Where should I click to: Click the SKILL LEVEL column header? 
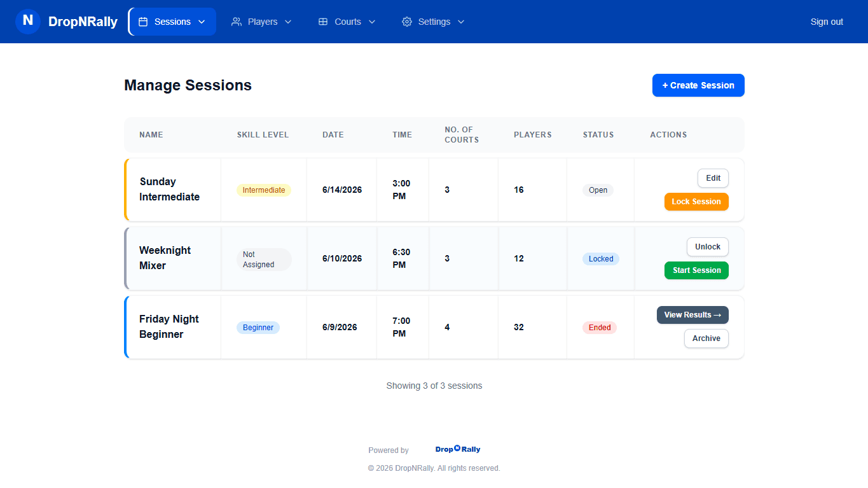coord(263,135)
